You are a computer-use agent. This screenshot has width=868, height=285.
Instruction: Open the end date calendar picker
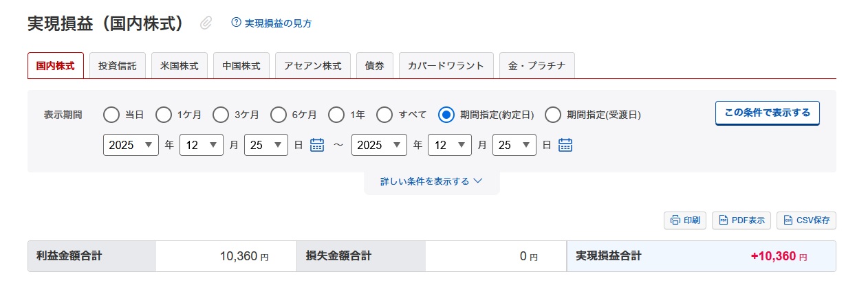565,145
